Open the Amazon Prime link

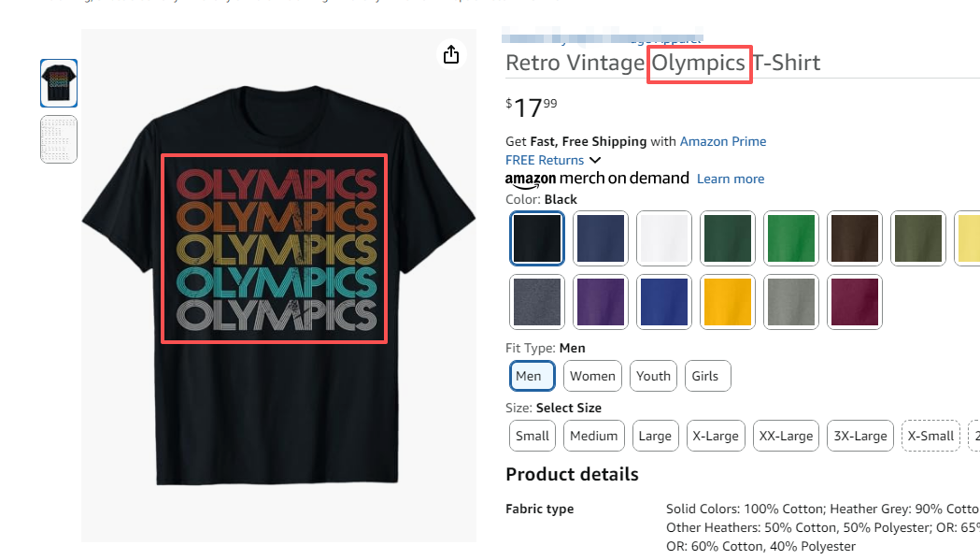[x=722, y=141]
